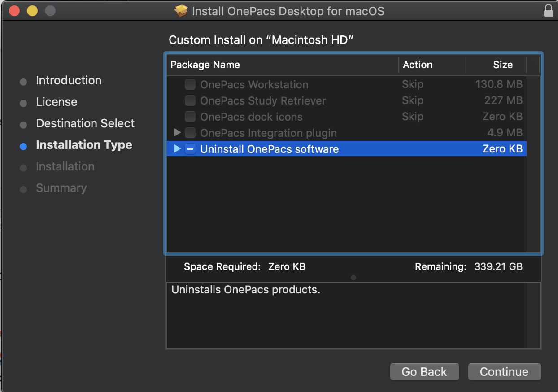Minimize the installer with the yellow button
Image resolution: width=558 pixels, height=392 pixels.
[32, 11]
